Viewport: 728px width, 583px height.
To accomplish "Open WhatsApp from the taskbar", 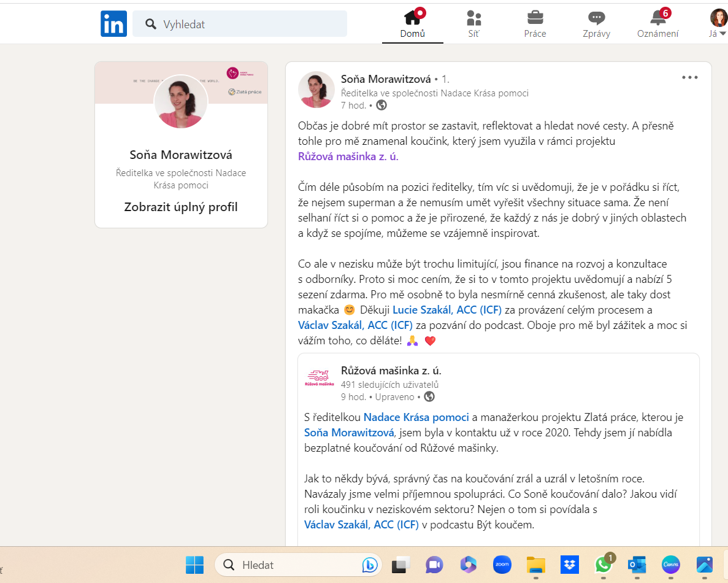I will (603, 565).
